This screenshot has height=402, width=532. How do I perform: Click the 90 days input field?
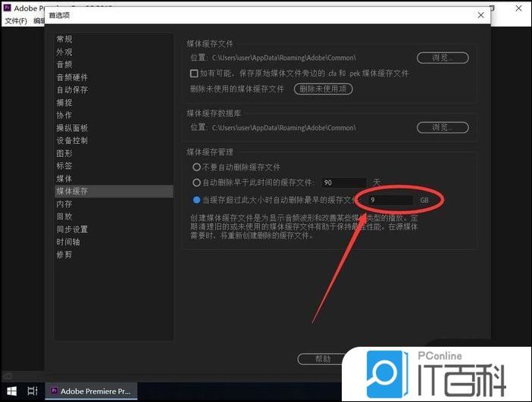point(344,182)
